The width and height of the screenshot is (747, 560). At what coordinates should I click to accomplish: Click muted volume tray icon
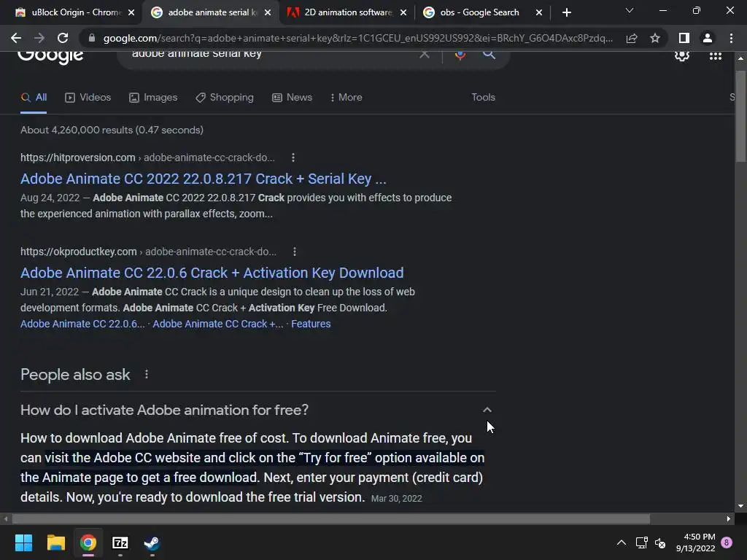pos(660,542)
